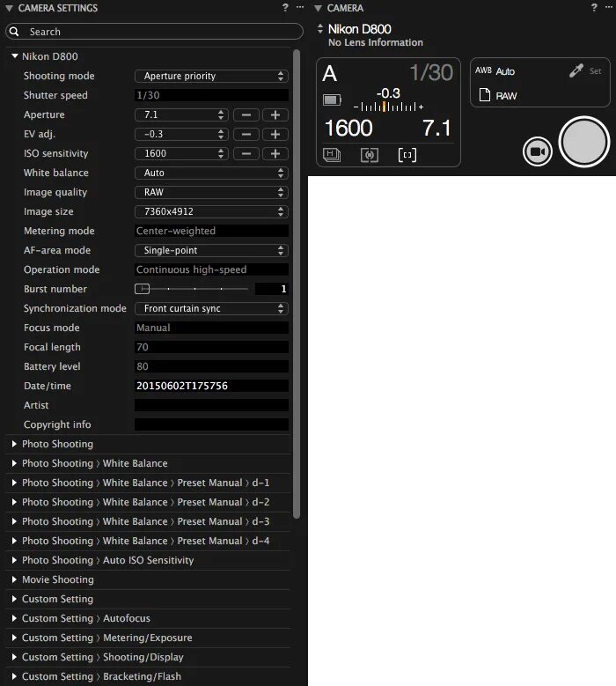Click the search magnifier icon
Viewport: 616px width, 686px height.
click(x=14, y=32)
